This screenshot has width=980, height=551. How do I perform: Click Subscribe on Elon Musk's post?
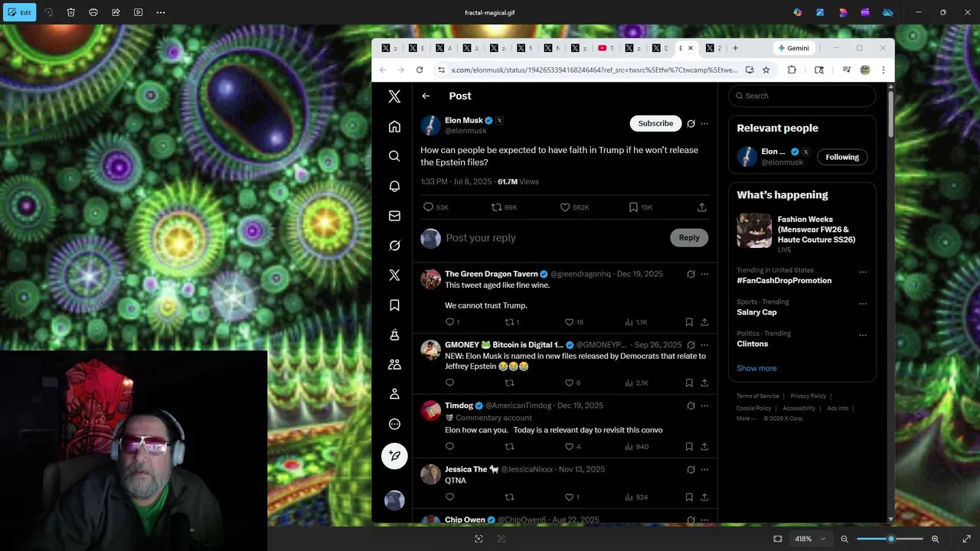point(655,123)
